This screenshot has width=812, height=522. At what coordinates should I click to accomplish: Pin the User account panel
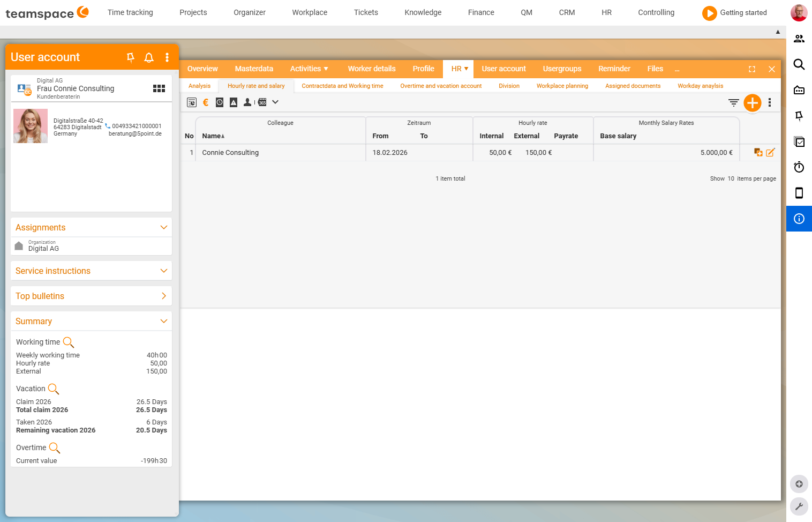click(130, 57)
